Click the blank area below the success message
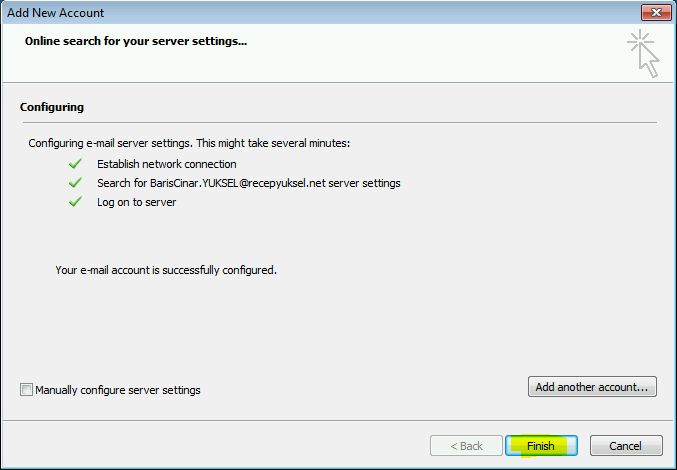This screenshot has height=470, width=677. 337,324
